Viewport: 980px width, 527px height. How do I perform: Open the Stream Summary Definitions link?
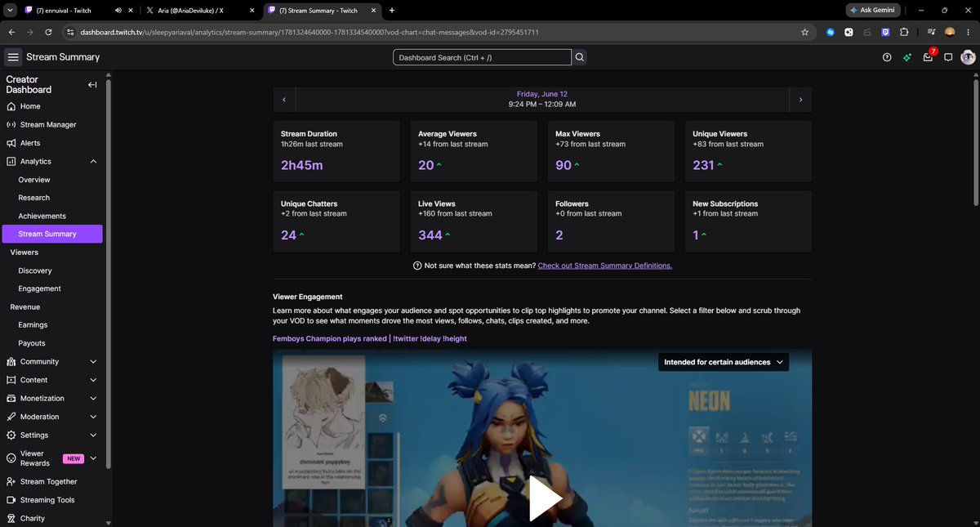coord(605,266)
